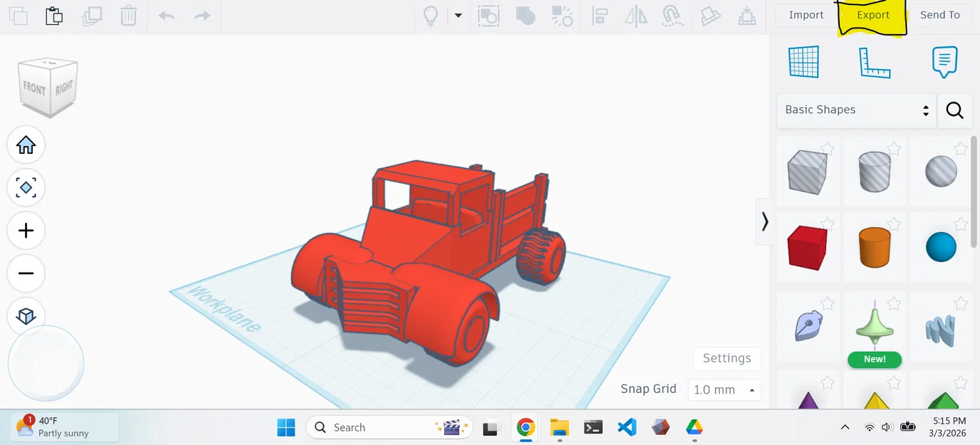980x445 pixels.
Task: Open the weather widget showing 40°F
Action: click(64, 426)
